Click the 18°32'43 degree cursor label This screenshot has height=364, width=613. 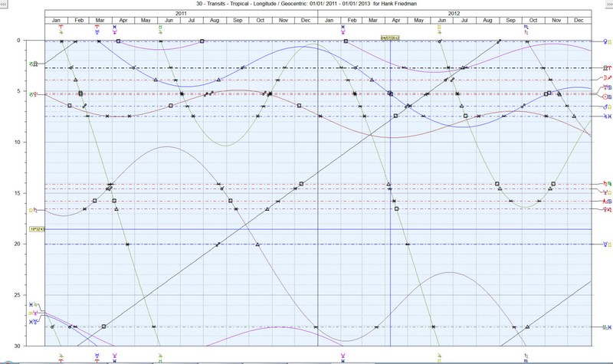pos(37,229)
